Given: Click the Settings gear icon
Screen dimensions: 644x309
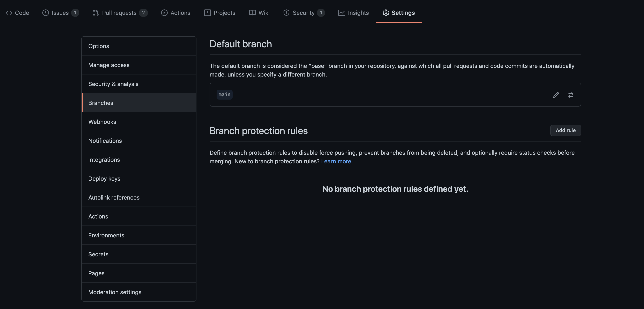Looking at the screenshot, I should pos(386,13).
